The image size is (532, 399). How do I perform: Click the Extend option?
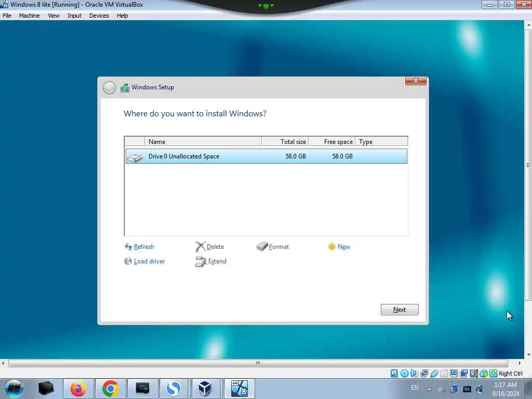(x=217, y=261)
